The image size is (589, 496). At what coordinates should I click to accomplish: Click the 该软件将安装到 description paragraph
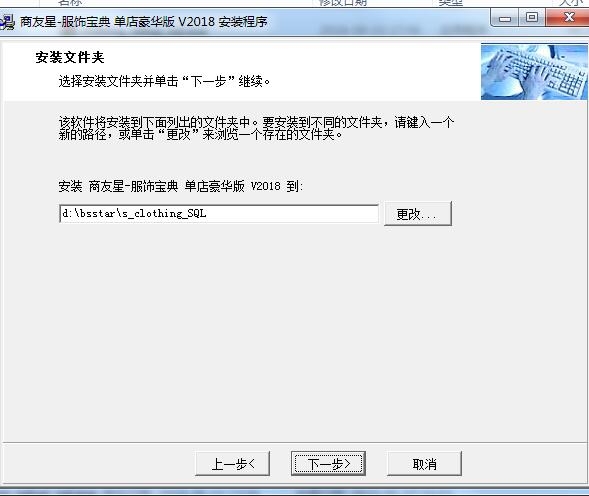(x=256, y=128)
